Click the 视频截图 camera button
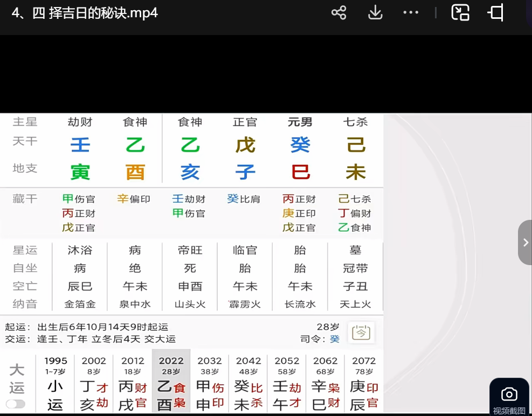 point(509,398)
